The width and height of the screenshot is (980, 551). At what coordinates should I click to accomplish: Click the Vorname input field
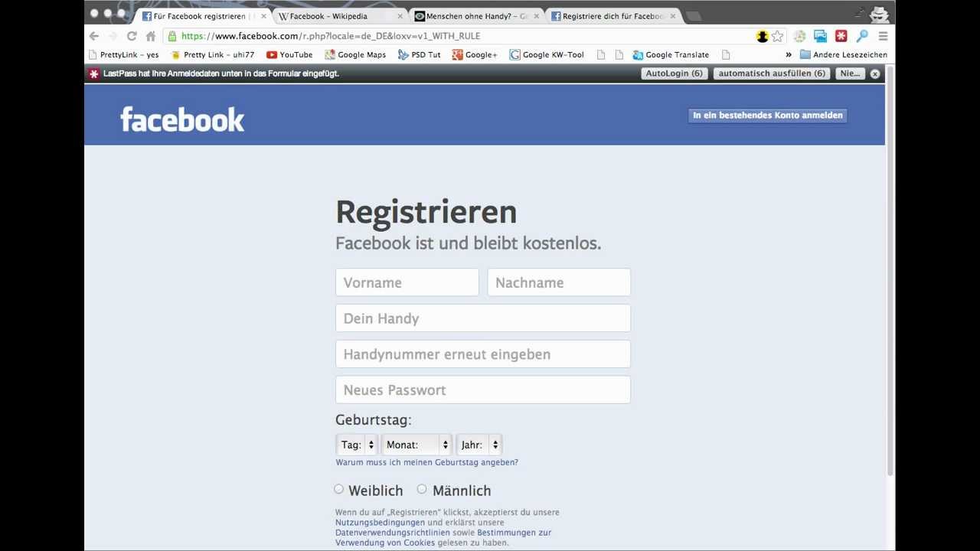pyautogui.click(x=407, y=282)
